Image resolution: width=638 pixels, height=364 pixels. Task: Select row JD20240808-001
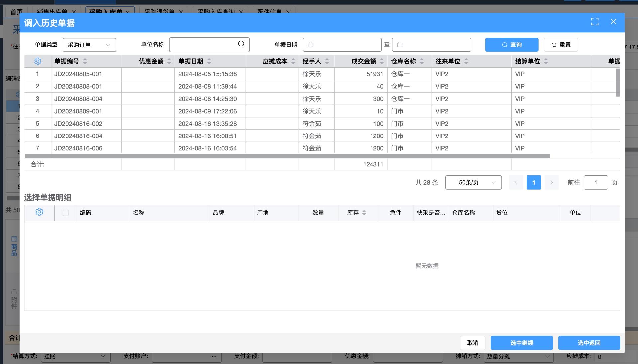point(322,86)
